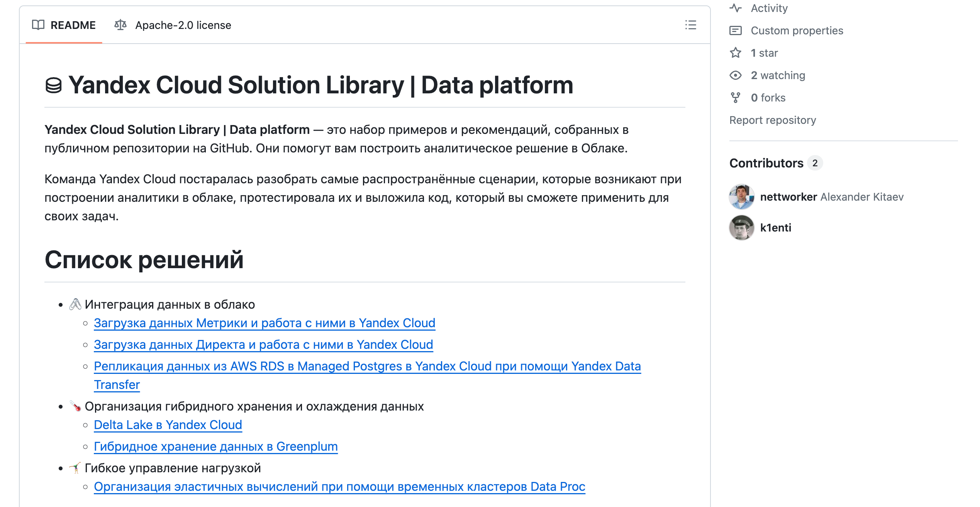Switch to the Apache-2.0 license tab
This screenshot has height=507, width=980.
pos(183,25)
